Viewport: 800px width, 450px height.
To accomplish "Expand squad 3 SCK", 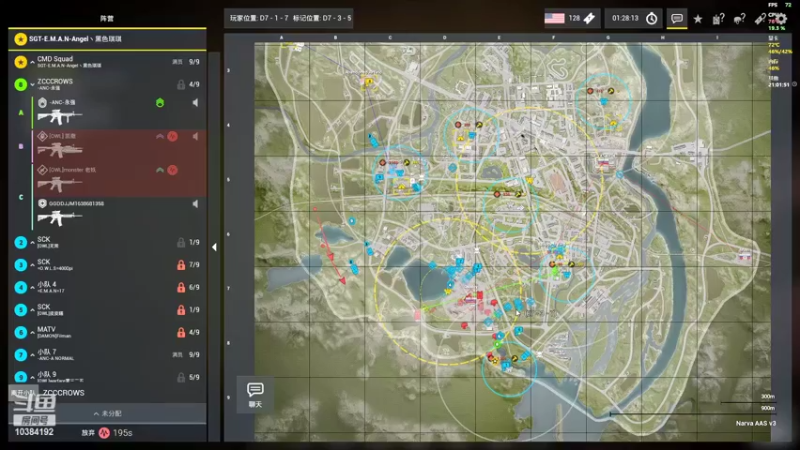I will 32,265.
